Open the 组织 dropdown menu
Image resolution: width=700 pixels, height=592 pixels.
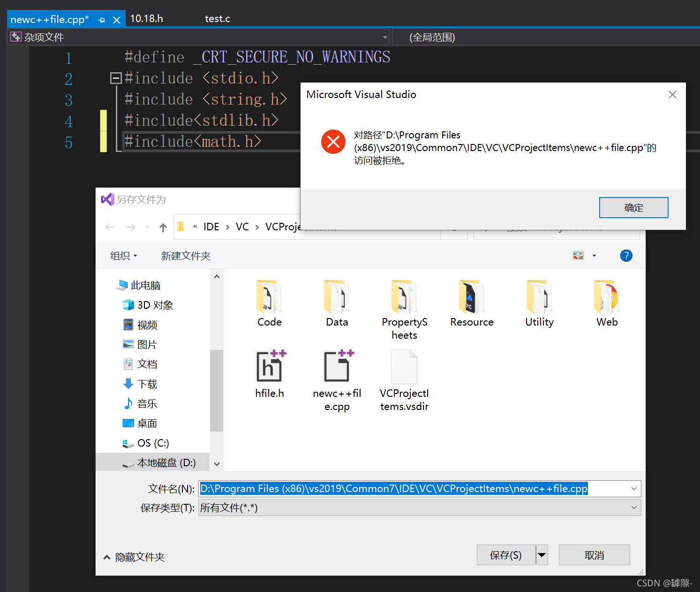(x=124, y=256)
